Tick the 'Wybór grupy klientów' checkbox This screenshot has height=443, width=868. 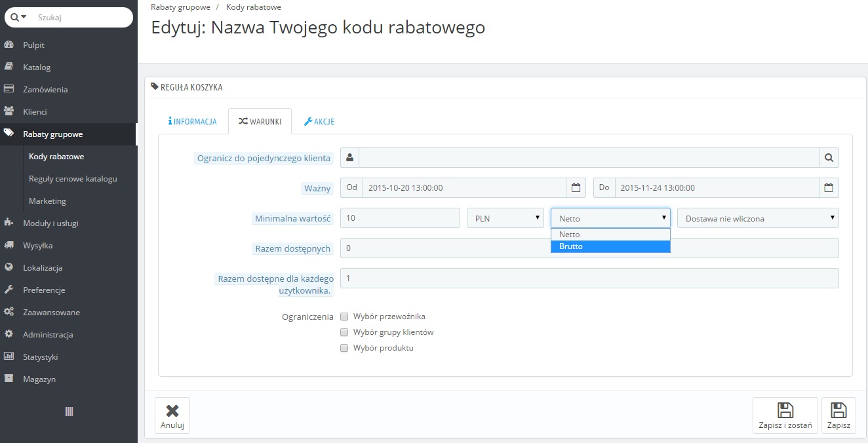344,332
